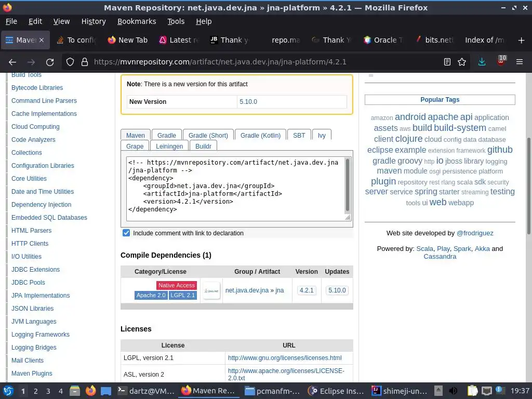Switch to Gradle (Short) tab
532x399 pixels.
(208, 136)
